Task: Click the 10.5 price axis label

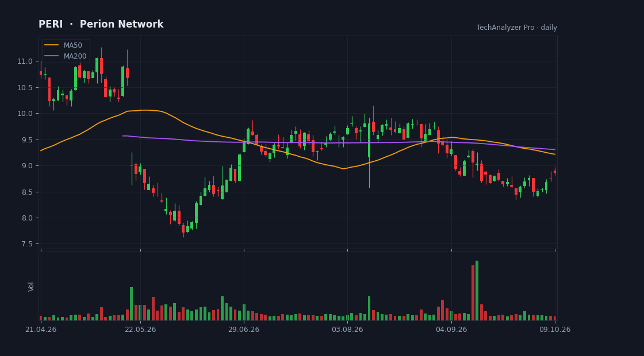Action: (25, 88)
